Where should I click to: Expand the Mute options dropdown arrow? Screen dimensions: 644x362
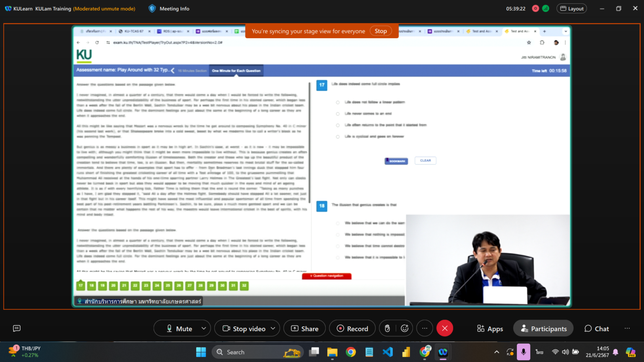coord(203,328)
